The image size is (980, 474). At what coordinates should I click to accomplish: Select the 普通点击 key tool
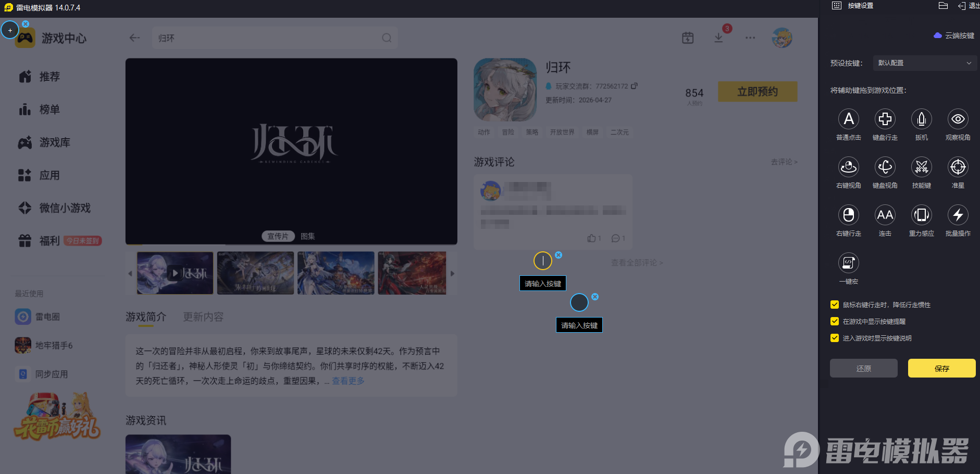pos(849,119)
